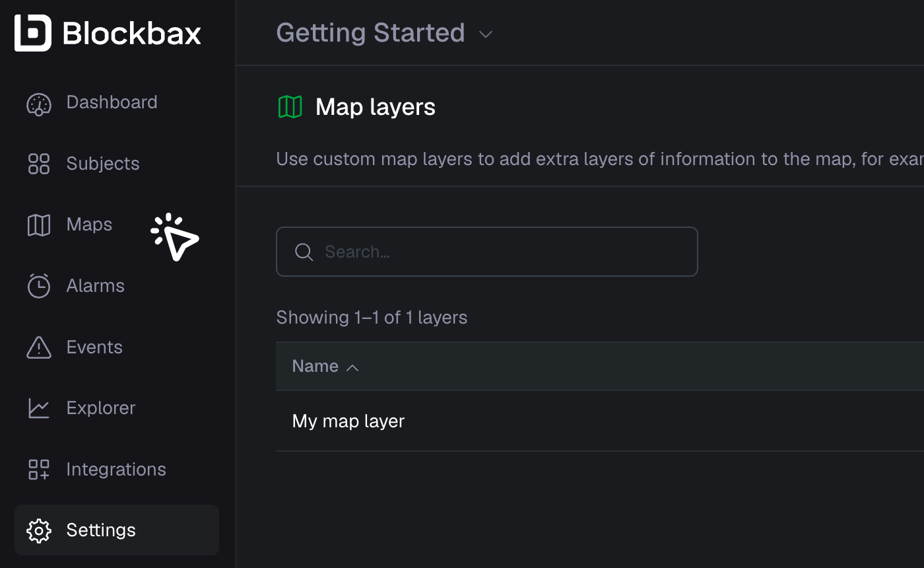Click the Alarms clock icon
Image resolution: width=924 pixels, height=568 pixels.
pos(39,286)
